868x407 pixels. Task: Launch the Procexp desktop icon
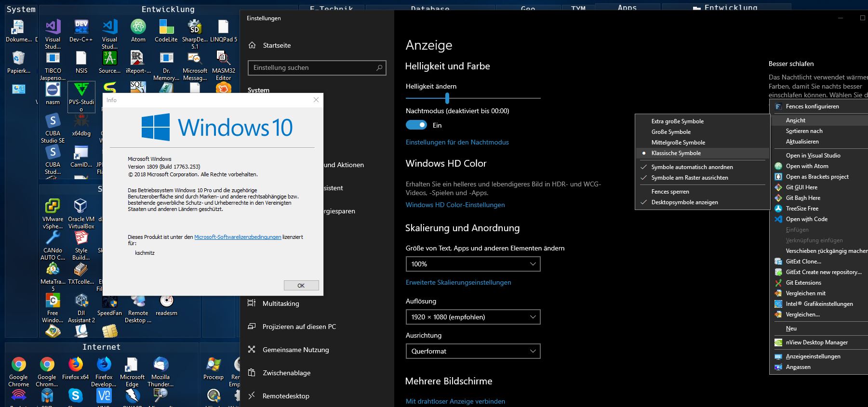[x=214, y=368]
